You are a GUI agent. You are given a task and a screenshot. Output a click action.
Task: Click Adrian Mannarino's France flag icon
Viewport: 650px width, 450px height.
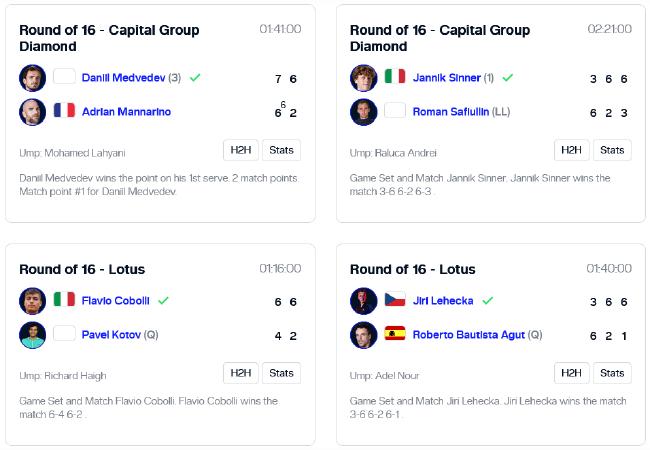tap(64, 110)
